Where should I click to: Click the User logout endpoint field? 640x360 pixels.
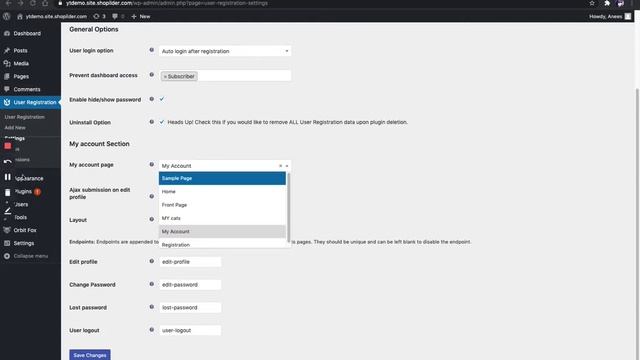point(190,330)
